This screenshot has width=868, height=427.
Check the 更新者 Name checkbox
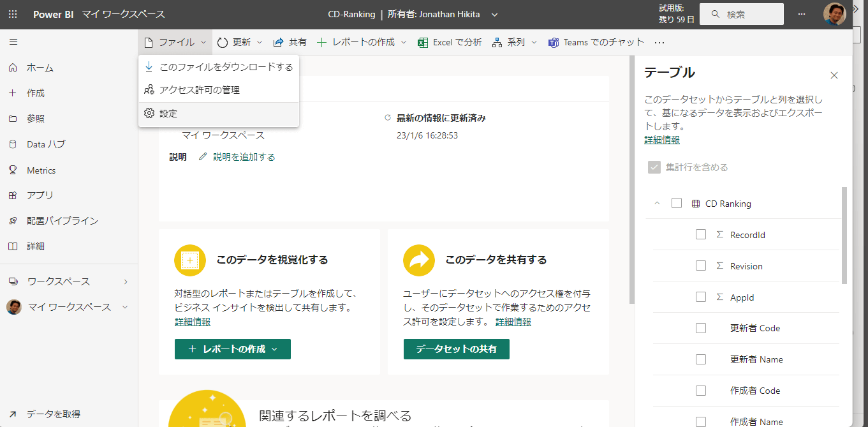701,359
